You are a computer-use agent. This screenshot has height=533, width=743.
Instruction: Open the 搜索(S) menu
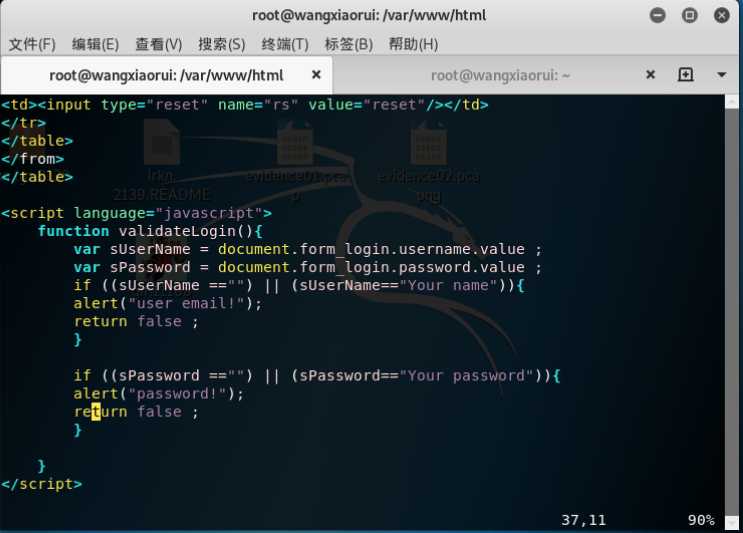point(222,44)
